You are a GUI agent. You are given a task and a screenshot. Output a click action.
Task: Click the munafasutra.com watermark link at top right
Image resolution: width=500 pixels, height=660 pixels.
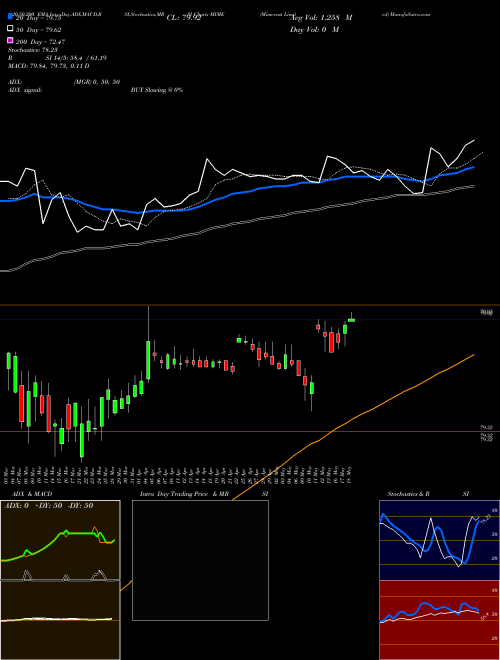tap(406, 14)
